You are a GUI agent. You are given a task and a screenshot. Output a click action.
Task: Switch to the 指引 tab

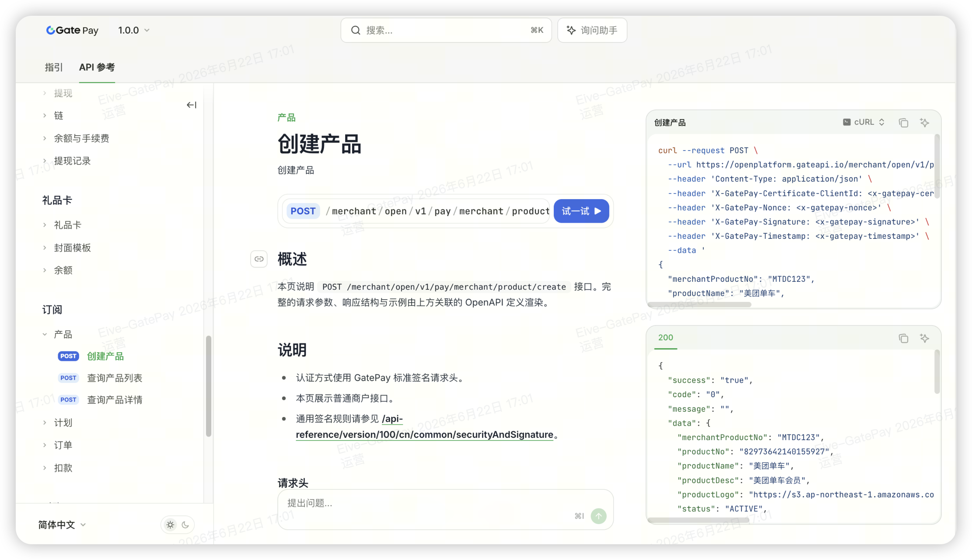click(x=54, y=67)
